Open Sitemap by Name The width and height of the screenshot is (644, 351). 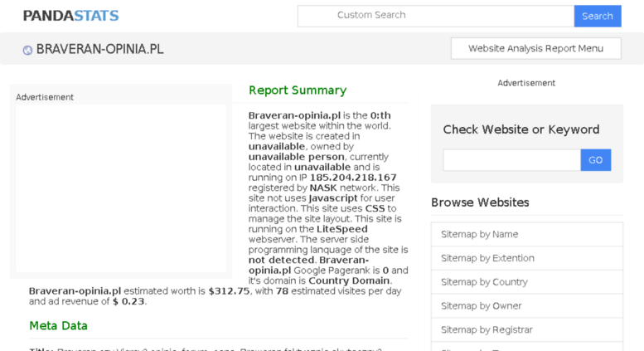pyautogui.click(x=527, y=234)
